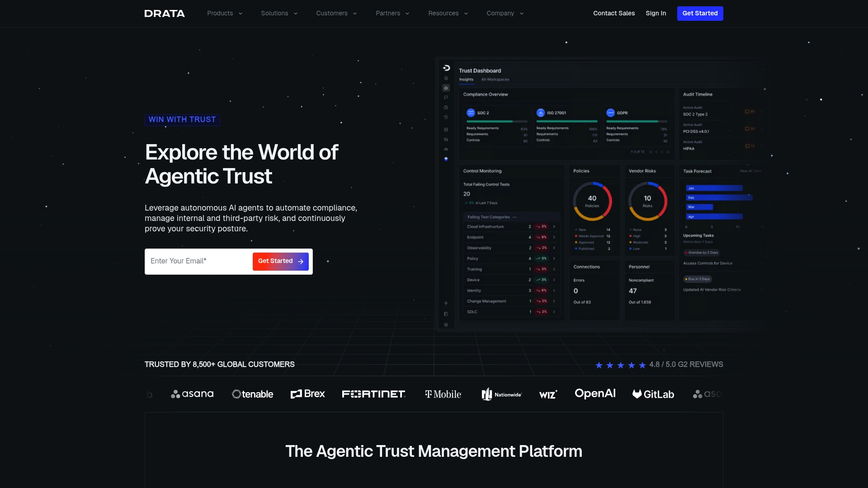This screenshot has height=488, width=868.
Task: Expand the Products chevron arrow
Action: [x=241, y=14]
